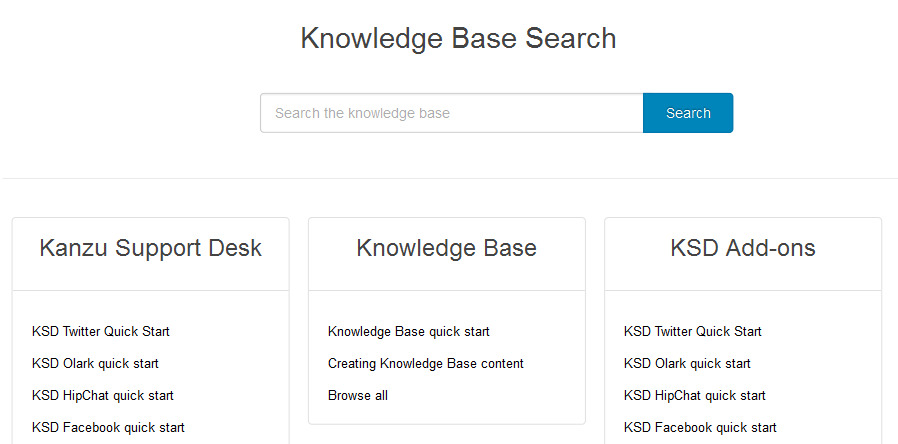Viewport: 898px width, 444px height.
Task: Open the Kanzu Support Desk category heading
Action: (151, 248)
